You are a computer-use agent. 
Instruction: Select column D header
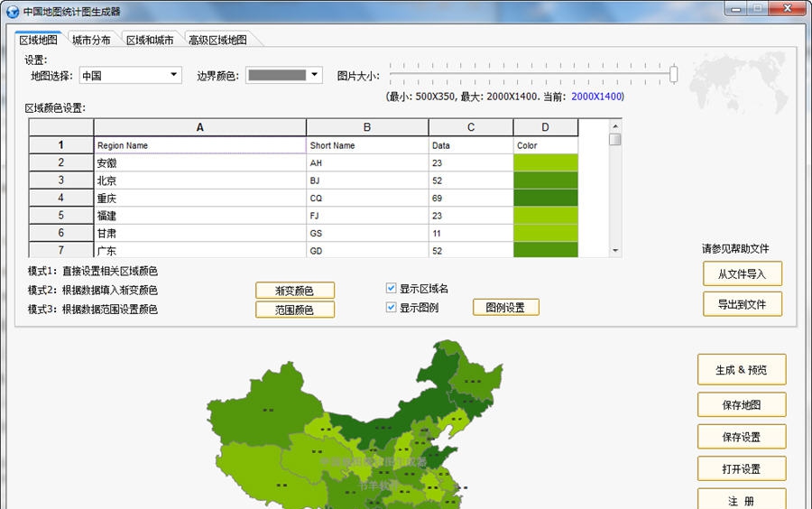tap(545, 127)
